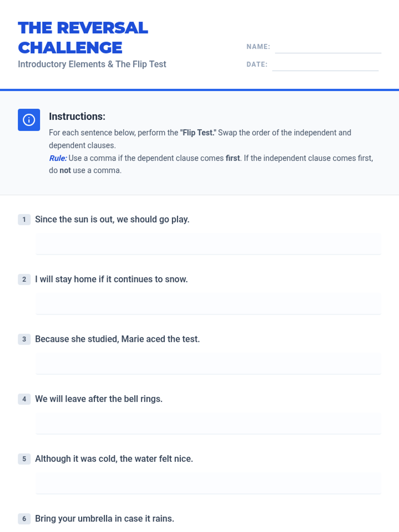Click the sentence about bringing your umbrella
Image resolution: width=399 pixels, height=532 pixels.
[x=104, y=519]
